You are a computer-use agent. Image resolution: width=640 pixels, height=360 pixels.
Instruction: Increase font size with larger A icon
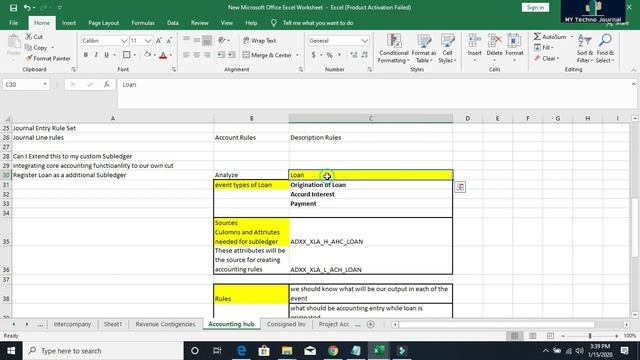click(x=159, y=40)
